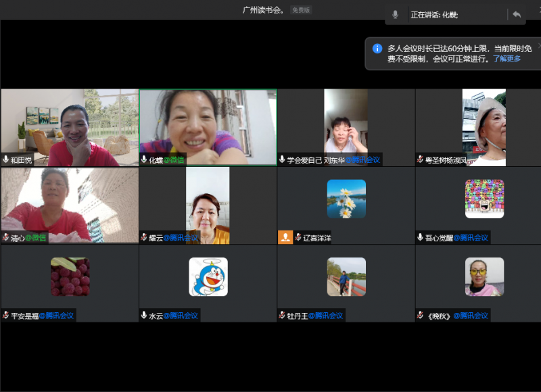Click the muted mic icon beside 平安是福
Image resolution: width=541 pixels, height=392 pixels.
coord(6,315)
